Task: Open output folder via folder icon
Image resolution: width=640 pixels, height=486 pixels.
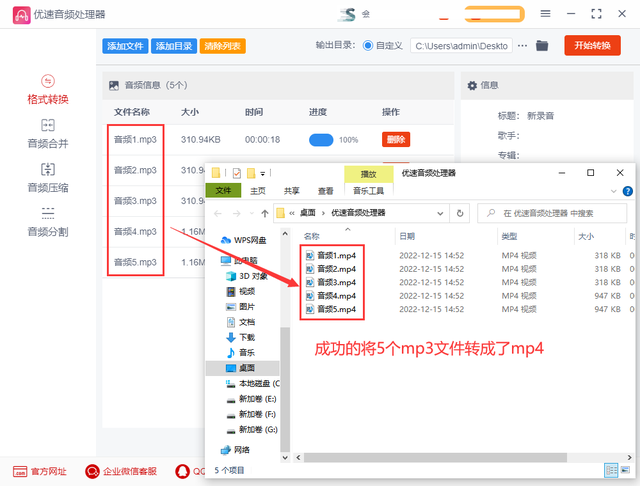Action: click(x=542, y=45)
